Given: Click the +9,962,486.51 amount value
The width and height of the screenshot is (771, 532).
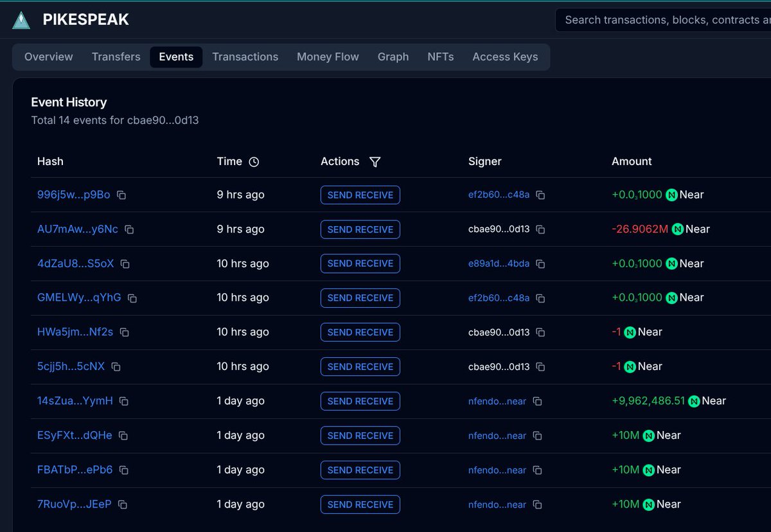Looking at the screenshot, I should point(648,401).
